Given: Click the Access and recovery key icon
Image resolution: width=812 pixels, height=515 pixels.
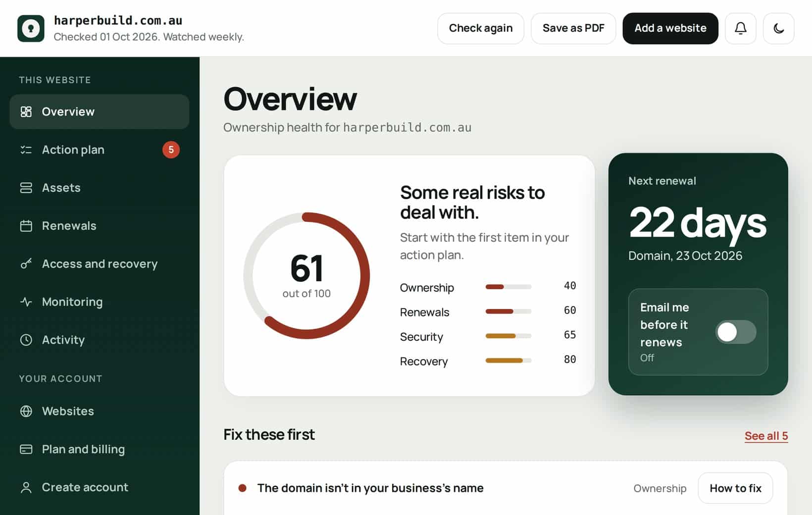Looking at the screenshot, I should pyautogui.click(x=26, y=263).
